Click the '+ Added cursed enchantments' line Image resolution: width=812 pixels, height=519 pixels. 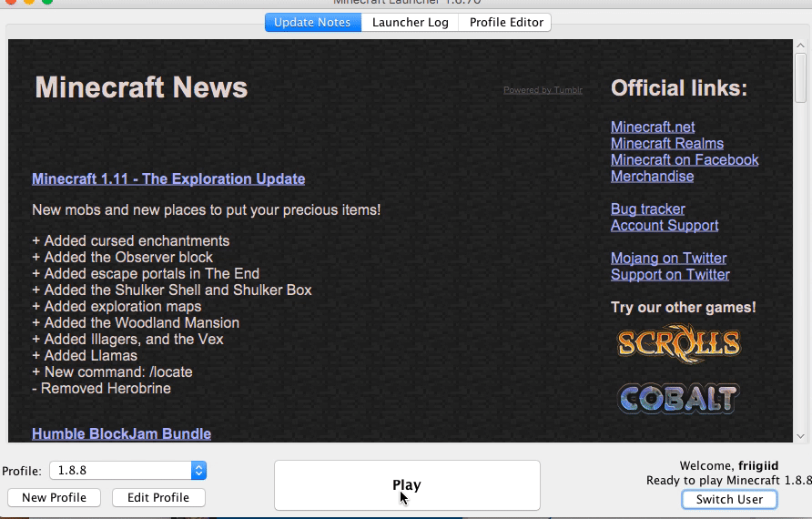click(130, 241)
